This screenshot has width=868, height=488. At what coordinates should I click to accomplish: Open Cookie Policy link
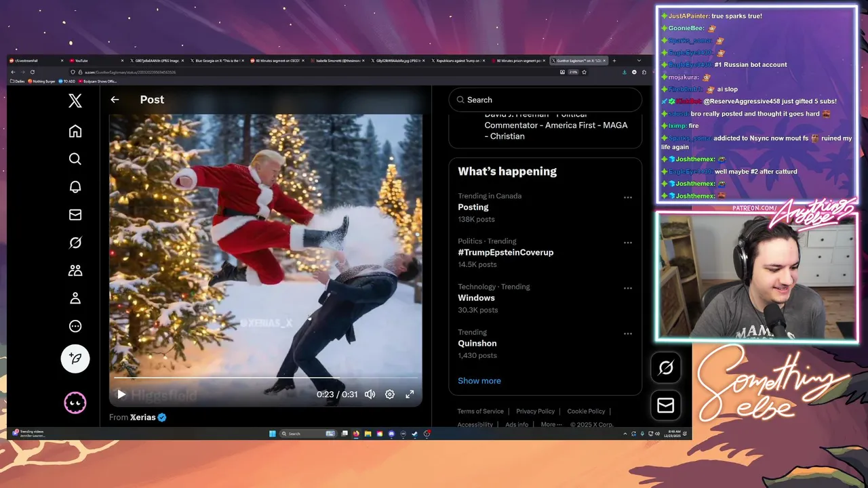pyautogui.click(x=586, y=411)
